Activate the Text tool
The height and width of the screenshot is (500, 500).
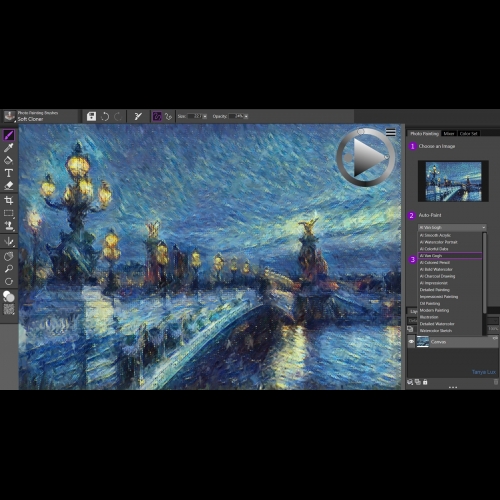coord(9,173)
